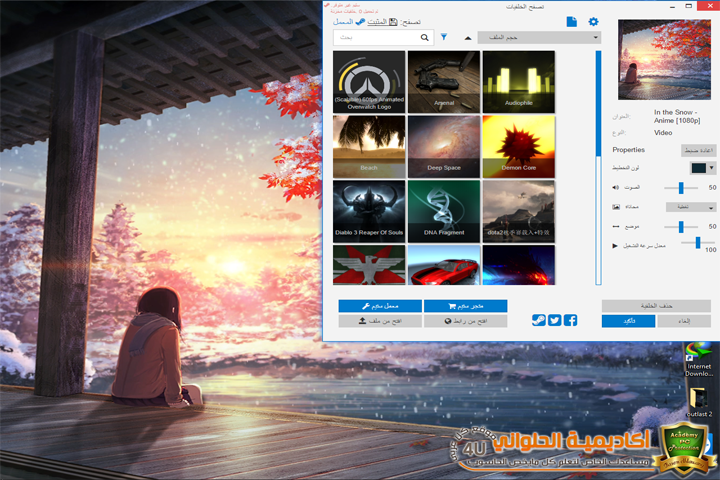
Task: Open the Twitter social icon
Action: pyautogui.click(x=555, y=320)
